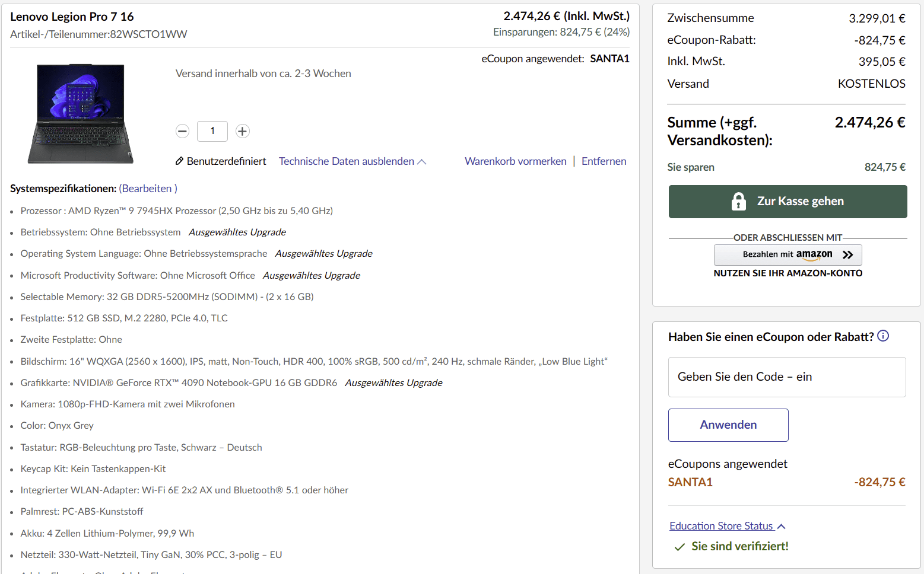This screenshot has width=924, height=574.
Task: Save cart with Warenkorb vormerken
Action: (515, 161)
